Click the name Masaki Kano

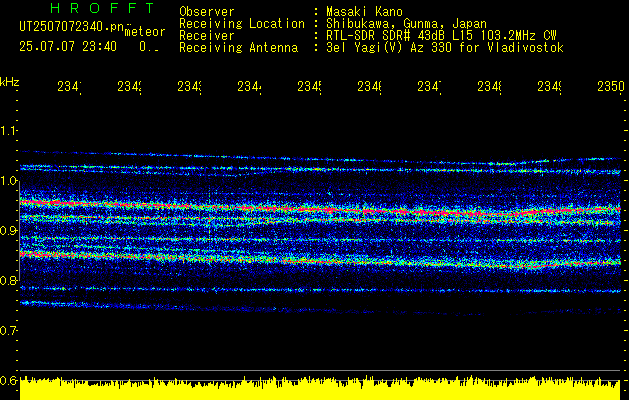coord(364,12)
